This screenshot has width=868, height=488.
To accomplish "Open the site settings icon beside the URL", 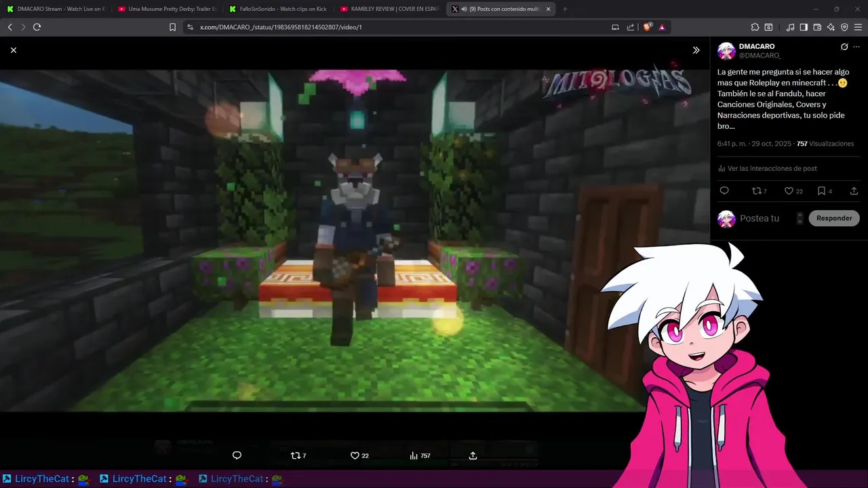I will [x=190, y=27].
